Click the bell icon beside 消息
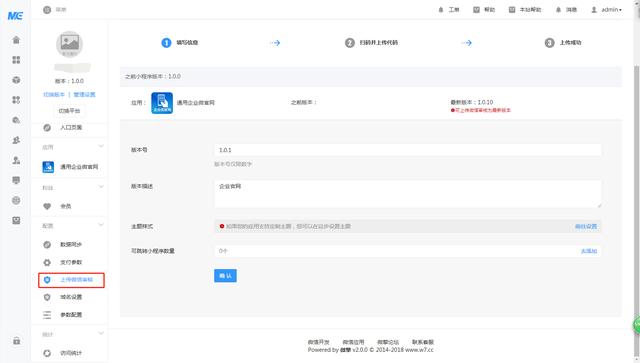This screenshot has width=640, height=363. (558, 10)
